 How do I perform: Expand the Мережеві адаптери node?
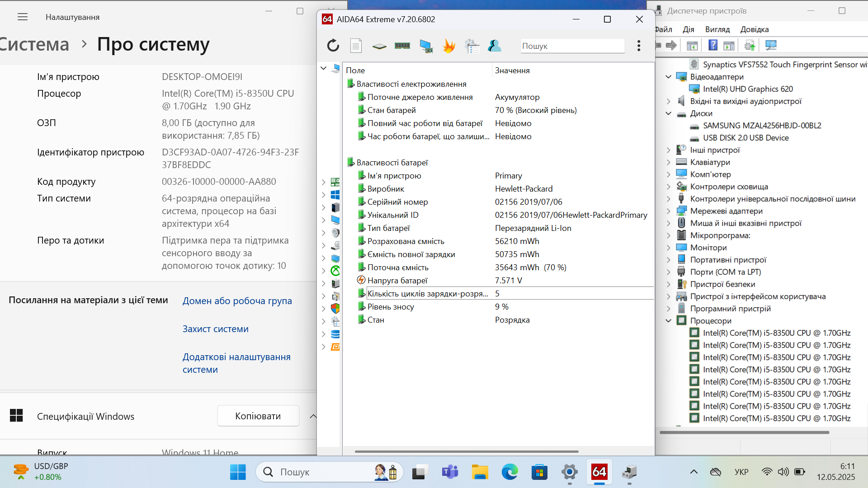pos(669,211)
